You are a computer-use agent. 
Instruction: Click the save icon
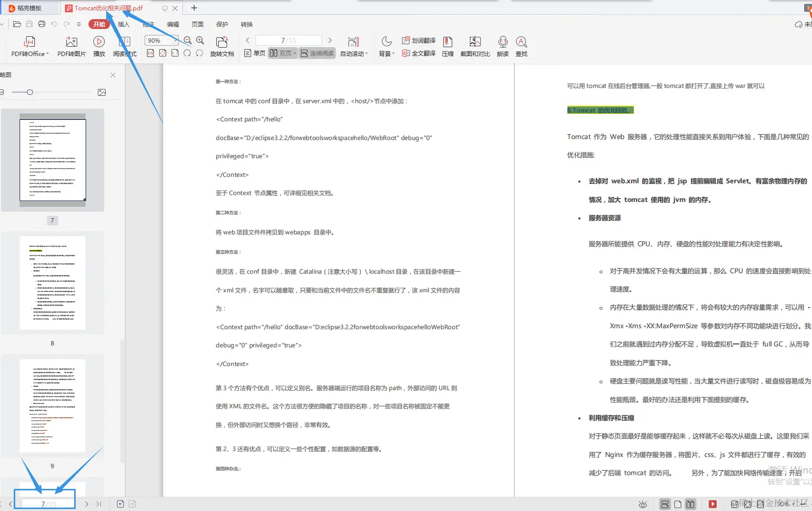click(29, 24)
